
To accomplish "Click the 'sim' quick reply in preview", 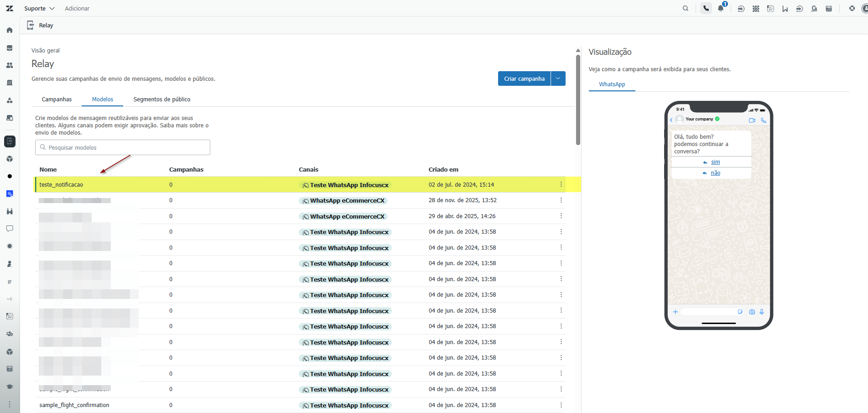I will [x=715, y=162].
